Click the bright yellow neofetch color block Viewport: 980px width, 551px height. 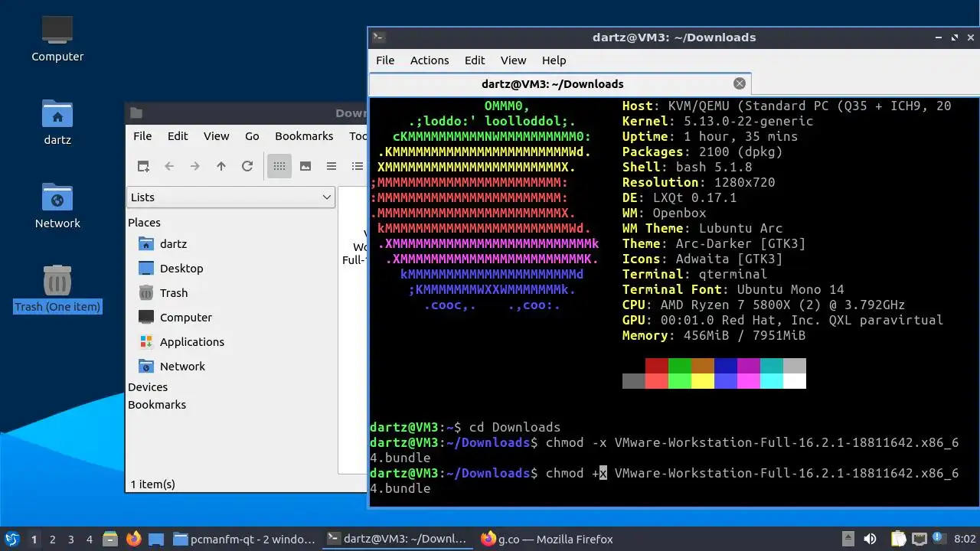(703, 381)
